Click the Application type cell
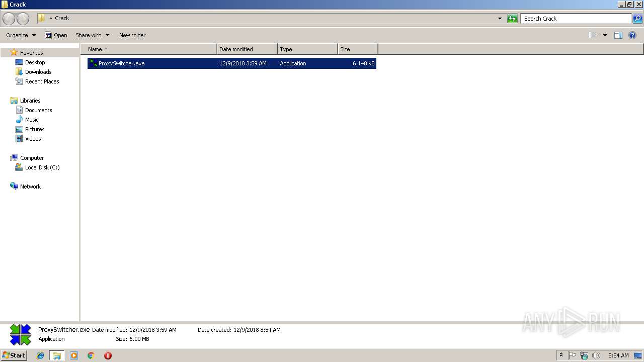Viewport: 644px width, 362px height. click(293, 63)
